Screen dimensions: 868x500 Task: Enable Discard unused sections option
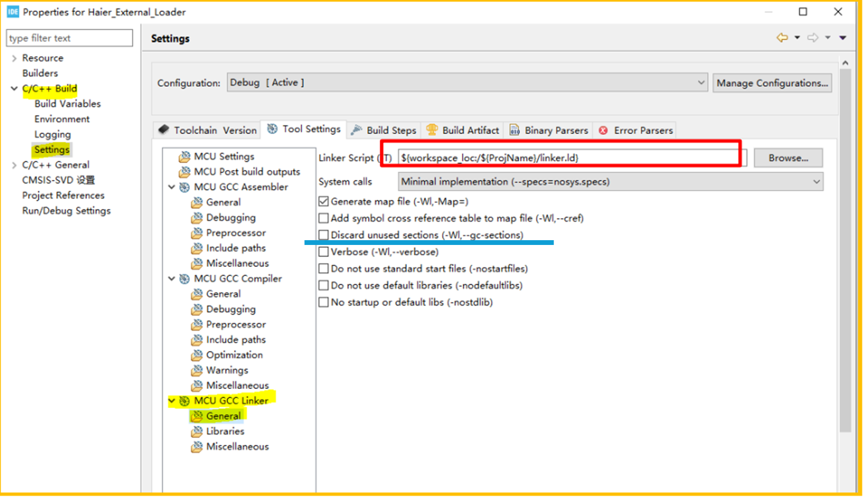coord(323,234)
